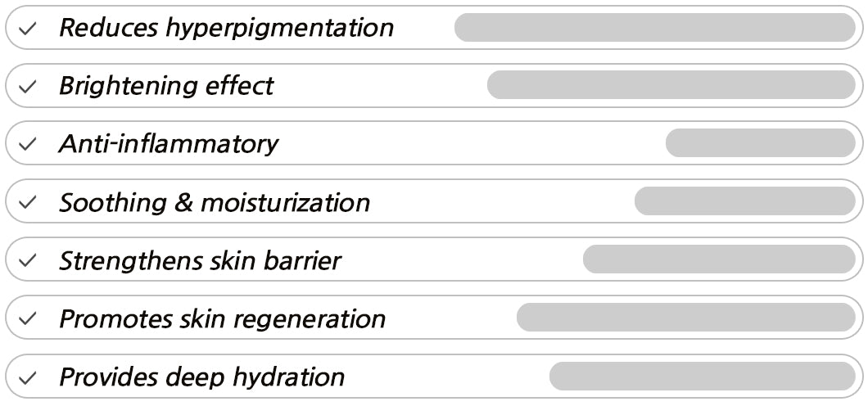
Task: Toggle the Promotes skin regeneration checkmark
Action: click(28, 319)
